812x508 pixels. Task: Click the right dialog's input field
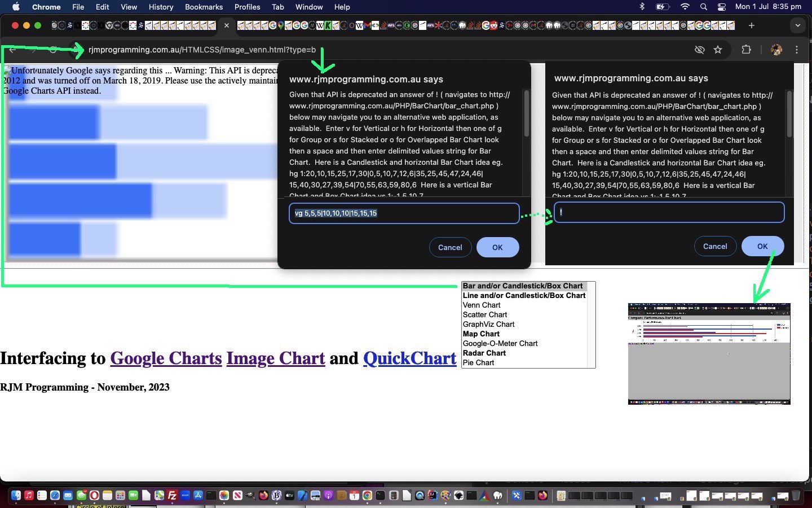click(669, 212)
